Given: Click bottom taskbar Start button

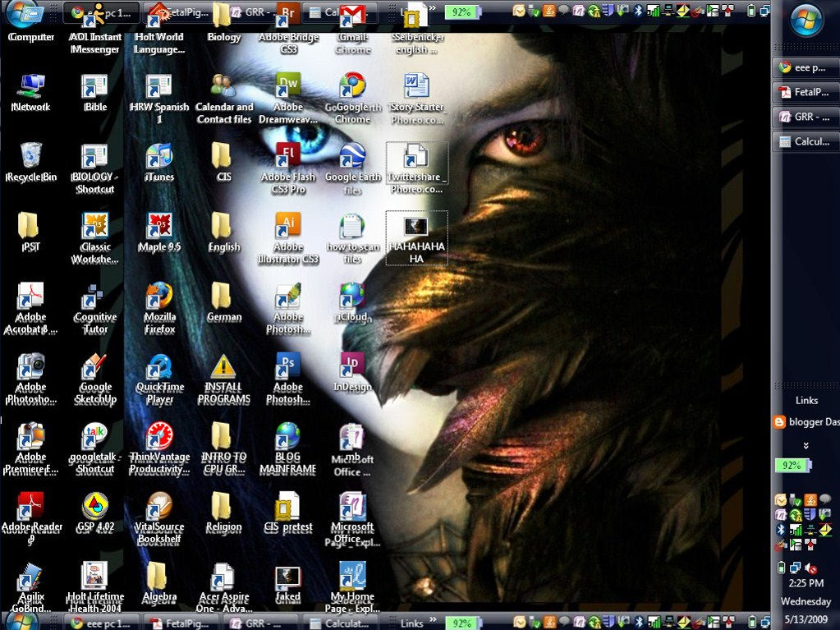Looking at the screenshot, I should point(22,622).
